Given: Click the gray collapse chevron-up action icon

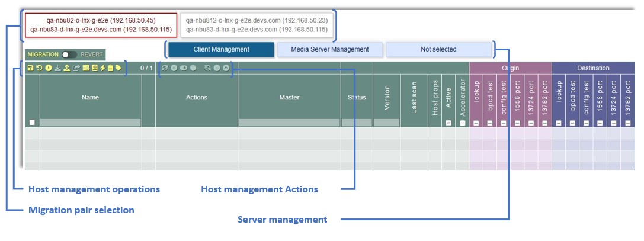Looking at the screenshot, I should [x=226, y=68].
